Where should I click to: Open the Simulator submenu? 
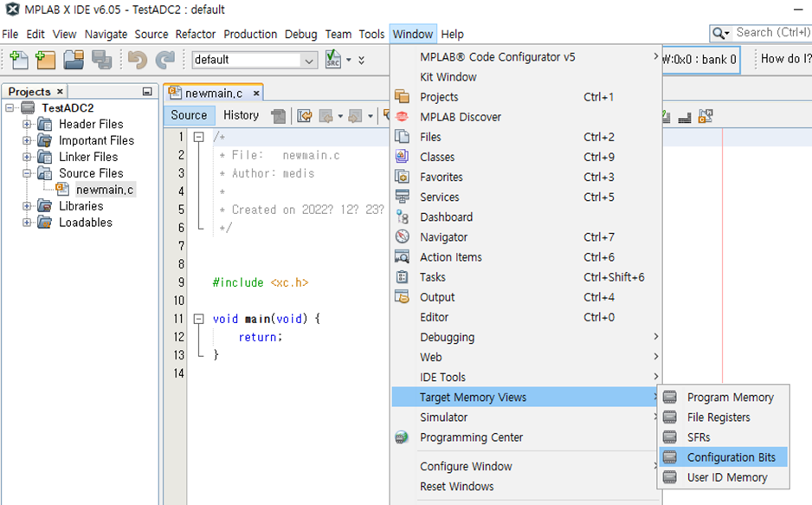[525, 417]
